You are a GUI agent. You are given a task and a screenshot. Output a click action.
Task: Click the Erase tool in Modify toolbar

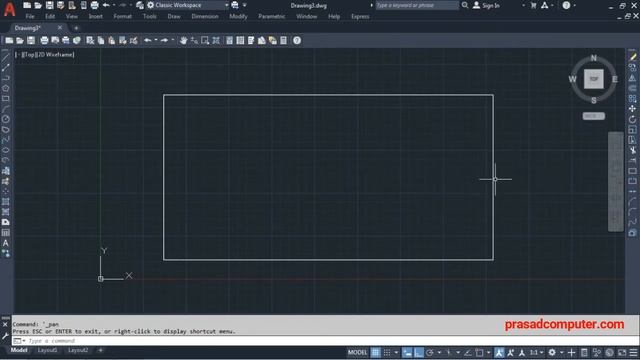click(x=632, y=57)
